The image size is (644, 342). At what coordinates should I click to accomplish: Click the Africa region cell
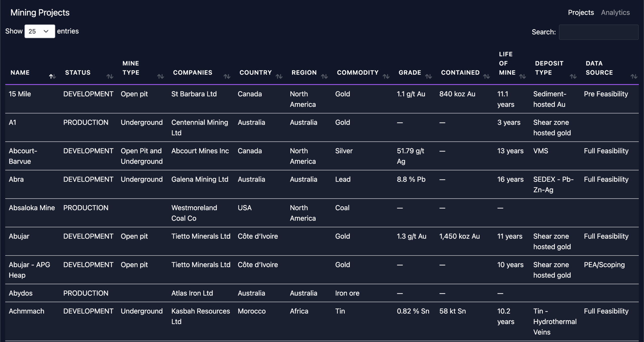[299, 311]
